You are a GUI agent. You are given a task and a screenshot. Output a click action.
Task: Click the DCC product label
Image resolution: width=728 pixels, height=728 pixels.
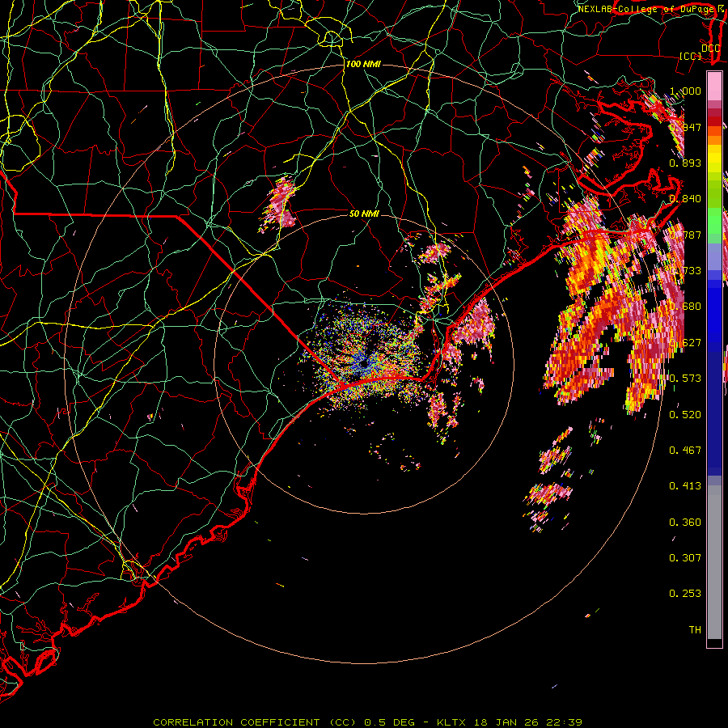point(710,48)
